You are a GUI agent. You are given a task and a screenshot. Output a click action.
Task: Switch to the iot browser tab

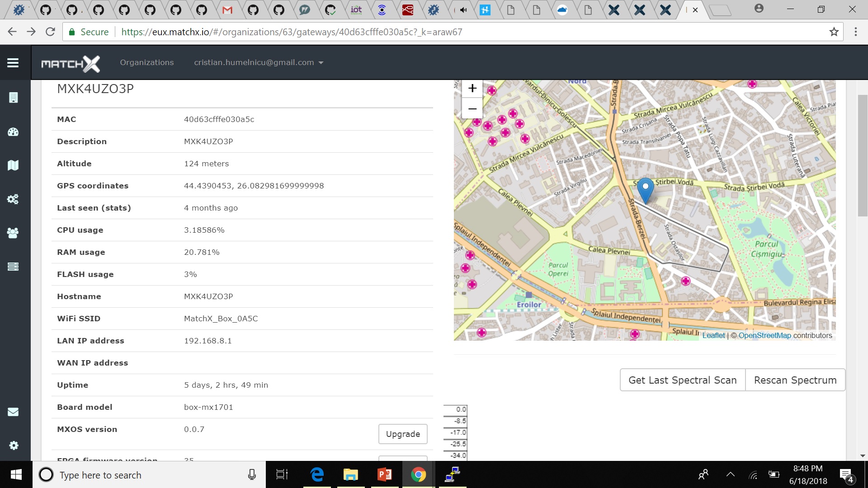coord(356,9)
